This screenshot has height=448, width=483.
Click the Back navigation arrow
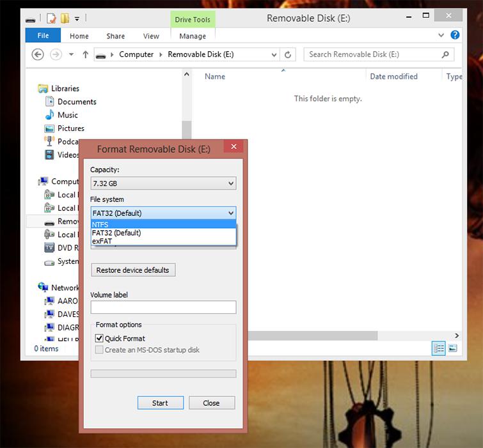click(x=38, y=55)
